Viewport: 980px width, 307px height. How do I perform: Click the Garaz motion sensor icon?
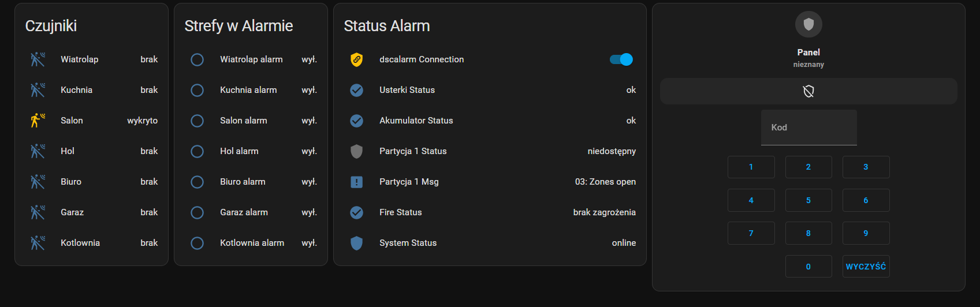tap(38, 212)
